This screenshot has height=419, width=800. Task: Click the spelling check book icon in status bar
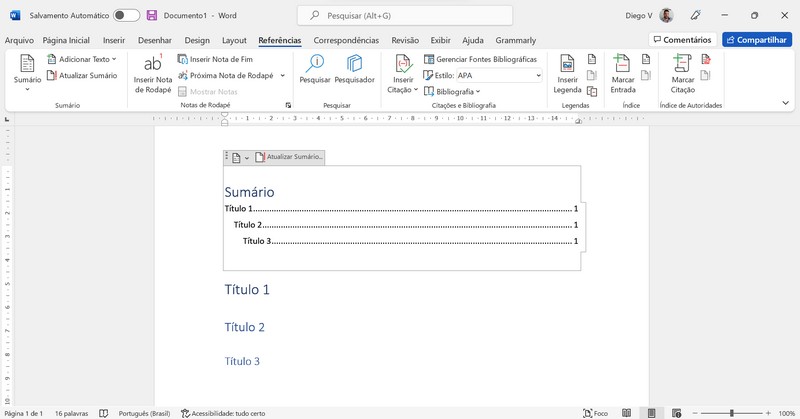point(104,413)
